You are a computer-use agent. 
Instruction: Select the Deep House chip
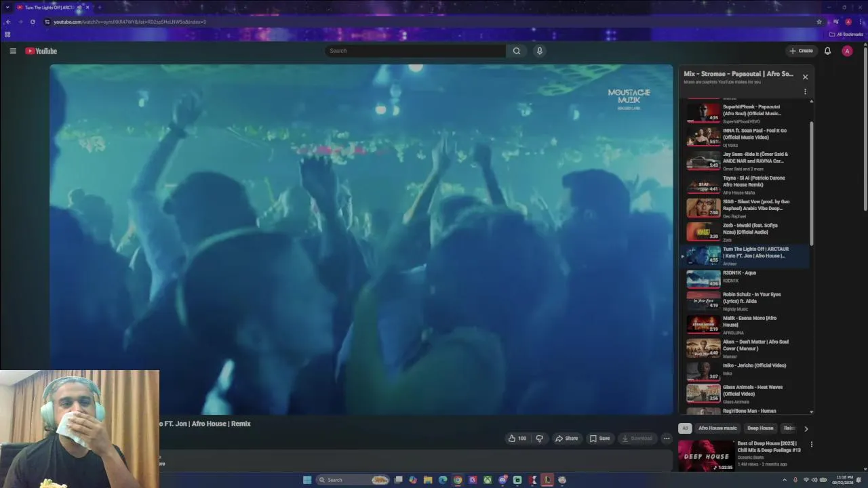760,428
